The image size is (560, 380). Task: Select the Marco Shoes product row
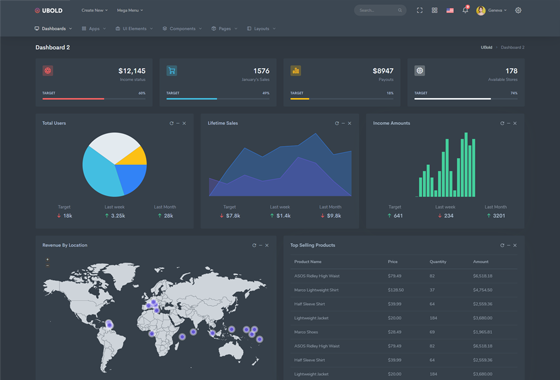coord(404,332)
